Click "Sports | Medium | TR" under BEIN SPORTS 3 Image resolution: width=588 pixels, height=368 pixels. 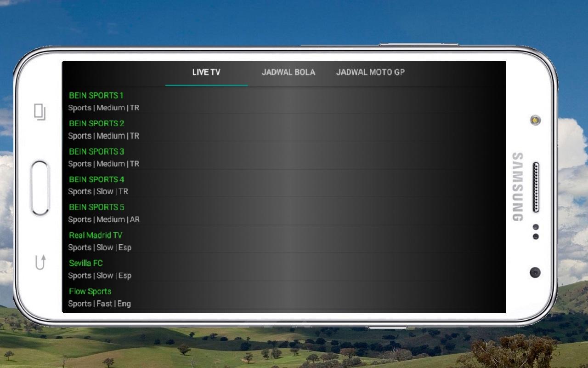pos(104,164)
